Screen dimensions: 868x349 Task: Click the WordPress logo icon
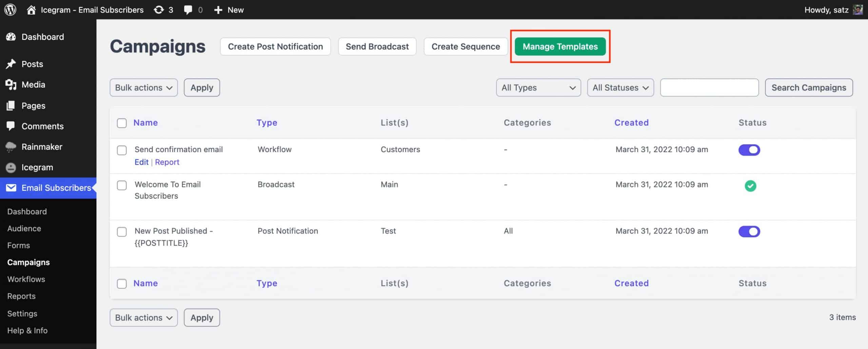(10, 10)
